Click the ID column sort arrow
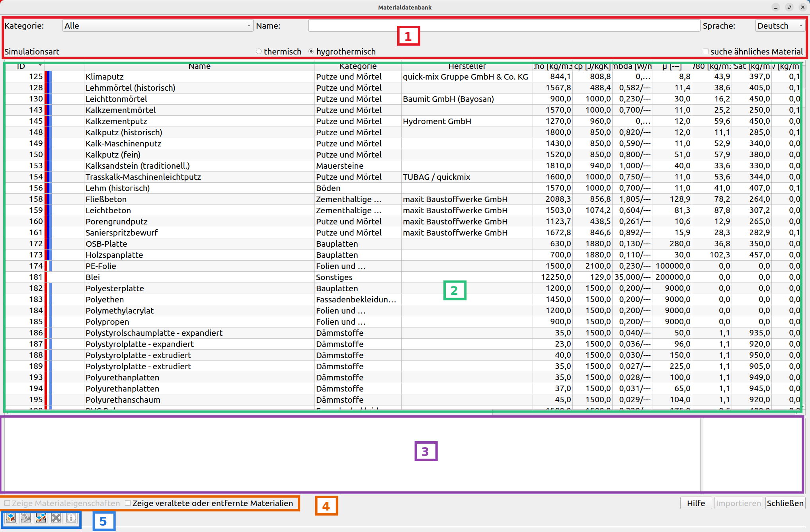The width and height of the screenshot is (810, 532). coord(40,65)
